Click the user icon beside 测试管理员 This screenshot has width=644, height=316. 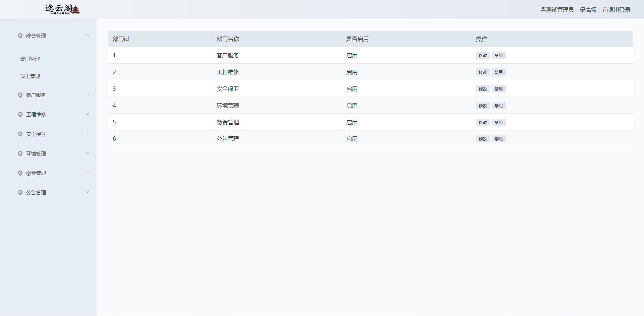pos(543,9)
